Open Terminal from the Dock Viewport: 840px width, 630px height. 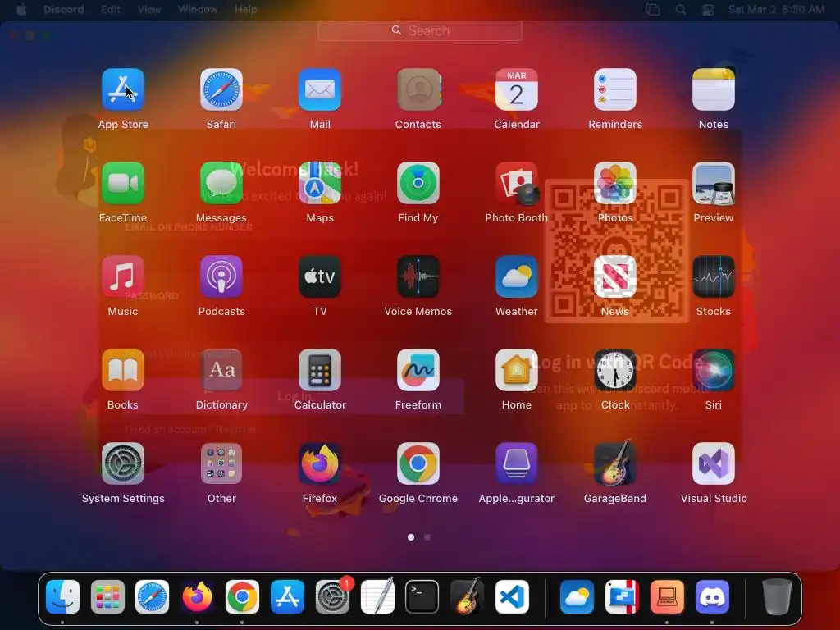422,597
